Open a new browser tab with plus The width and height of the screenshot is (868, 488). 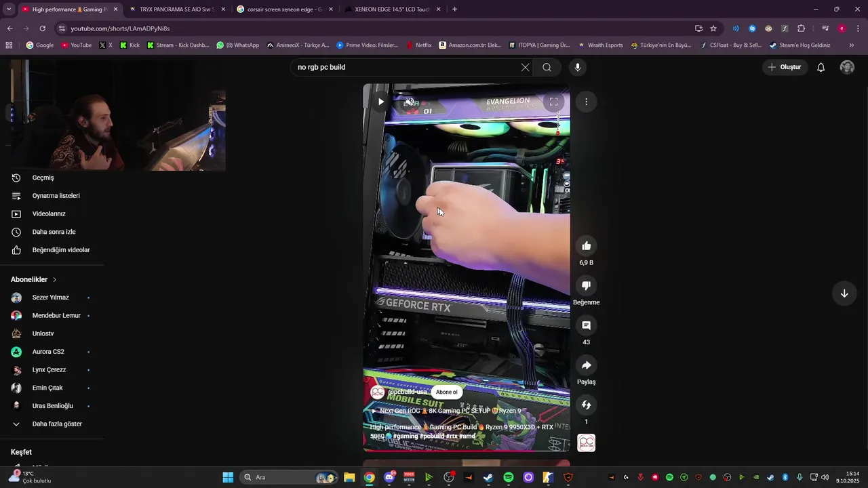pyautogui.click(x=454, y=9)
